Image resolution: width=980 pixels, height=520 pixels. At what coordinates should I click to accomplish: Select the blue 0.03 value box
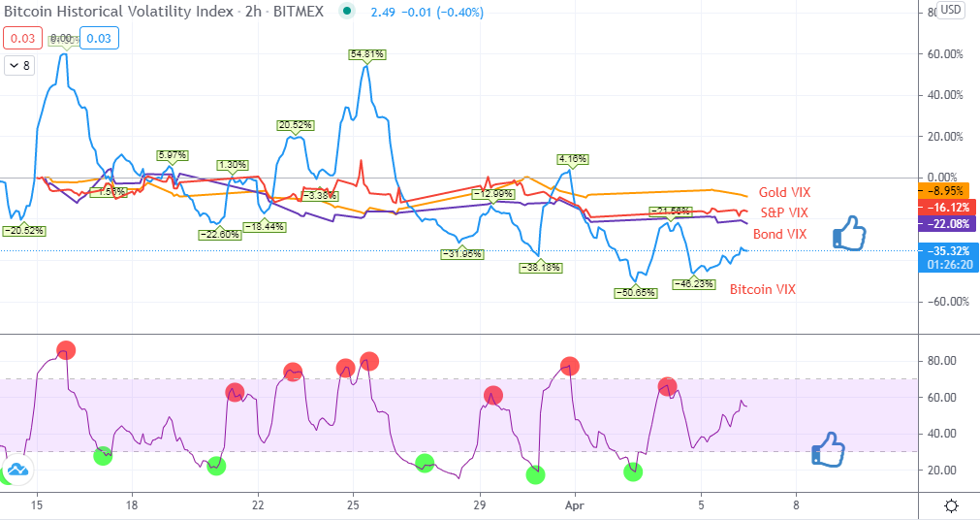[x=99, y=38]
